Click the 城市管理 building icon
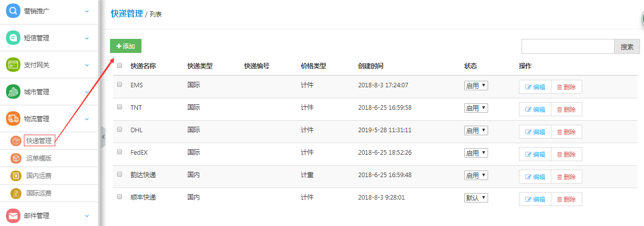Image resolution: width=644 pixels, height=226 pixels. pyautogui.click(x=13, y=92)
